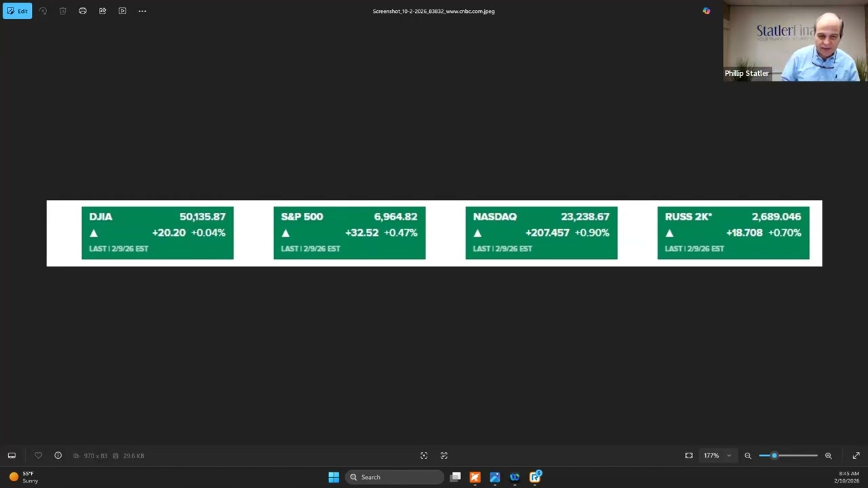This screenshot has height=488, width=868.
Task: Click the S&P 500 value 6,964.82
Action: click(x=395, y=217)
